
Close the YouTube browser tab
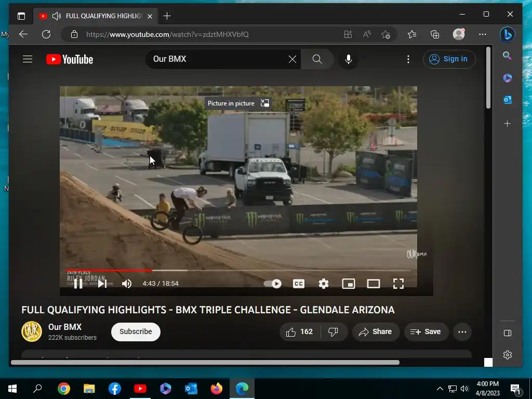point(150,16)
